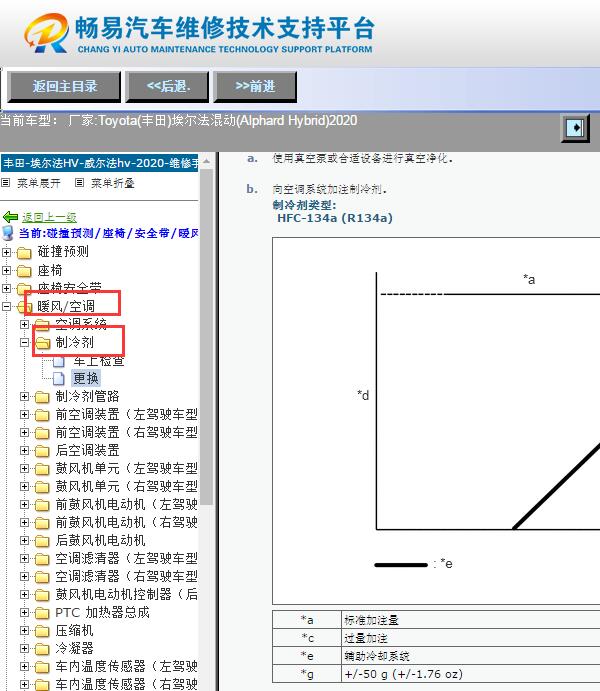Expand the 空调系统 node

tap(25, 324)
